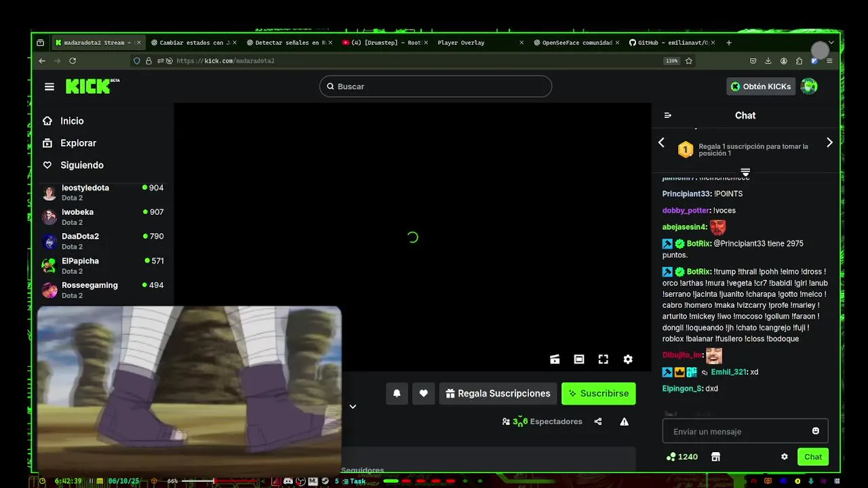Image resolution: width=868 pixels, height=488 pixels.
Task: Open leostyledota channel
Action: point(102,192)
